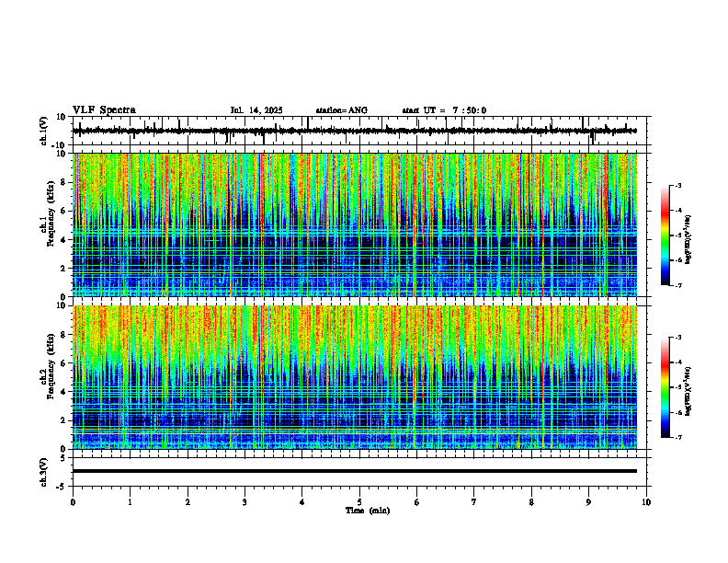Click the ch.2 PSD color scale bar
Screen dimensions: 728x563
click(x=665, y=387)
